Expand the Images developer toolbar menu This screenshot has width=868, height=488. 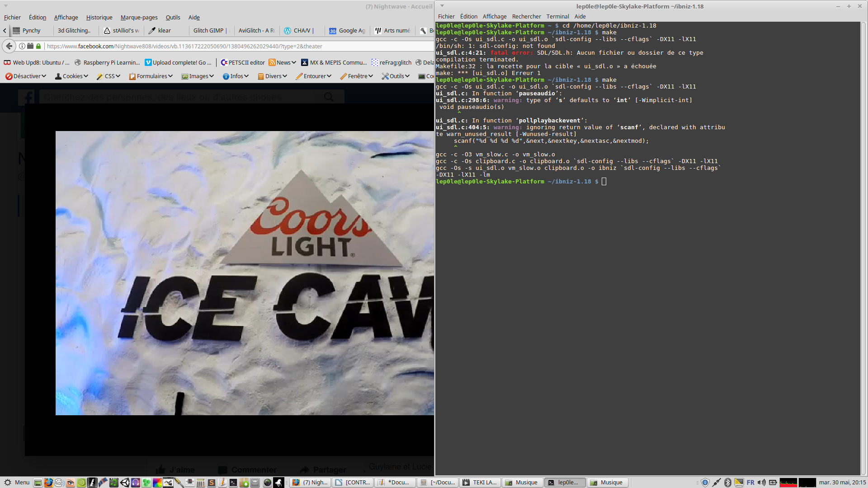point(198,76)
